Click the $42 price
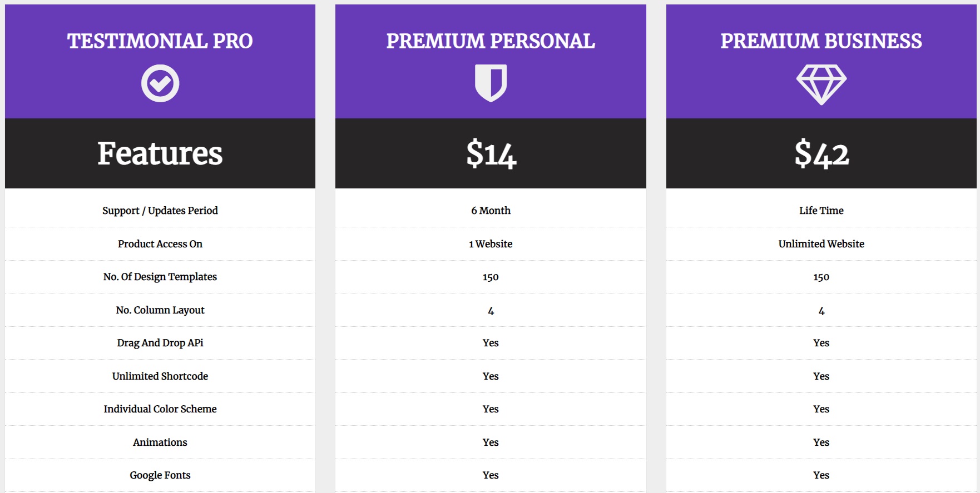This screenshot has height=493, width=980. coord(821,154)
